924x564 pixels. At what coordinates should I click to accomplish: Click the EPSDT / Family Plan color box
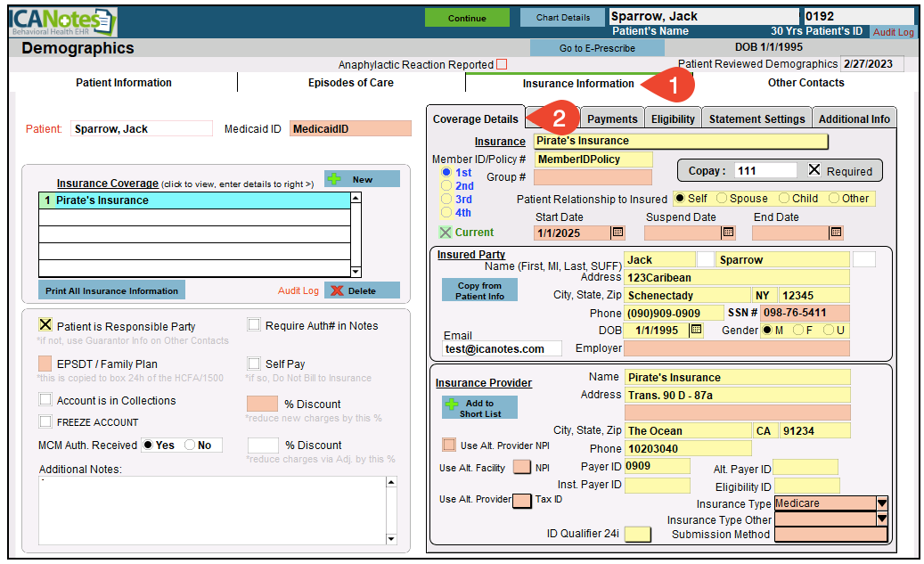tap(45, 364)
